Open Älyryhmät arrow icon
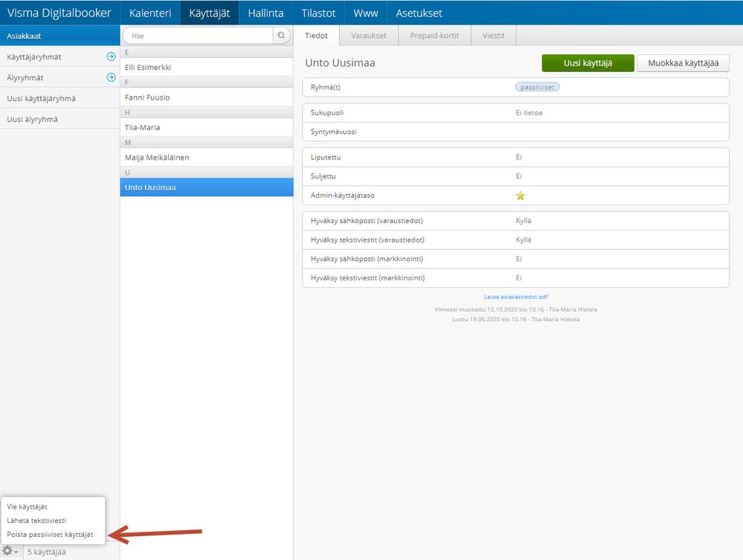Screen dimensions: 743x560 coord(111,77)
